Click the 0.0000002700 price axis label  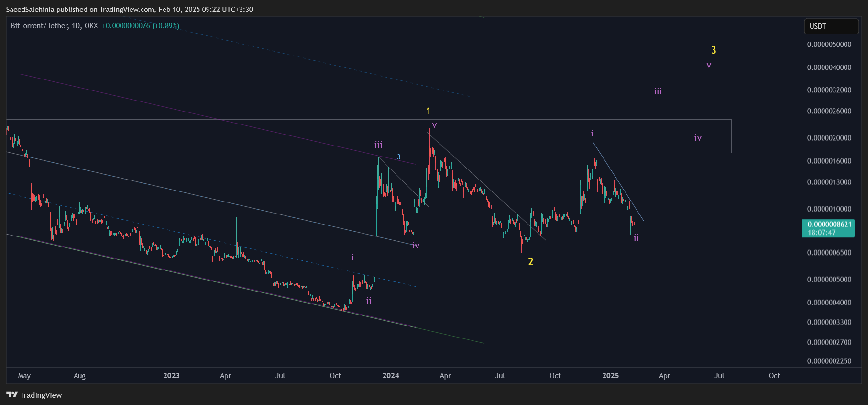point(829,342)
